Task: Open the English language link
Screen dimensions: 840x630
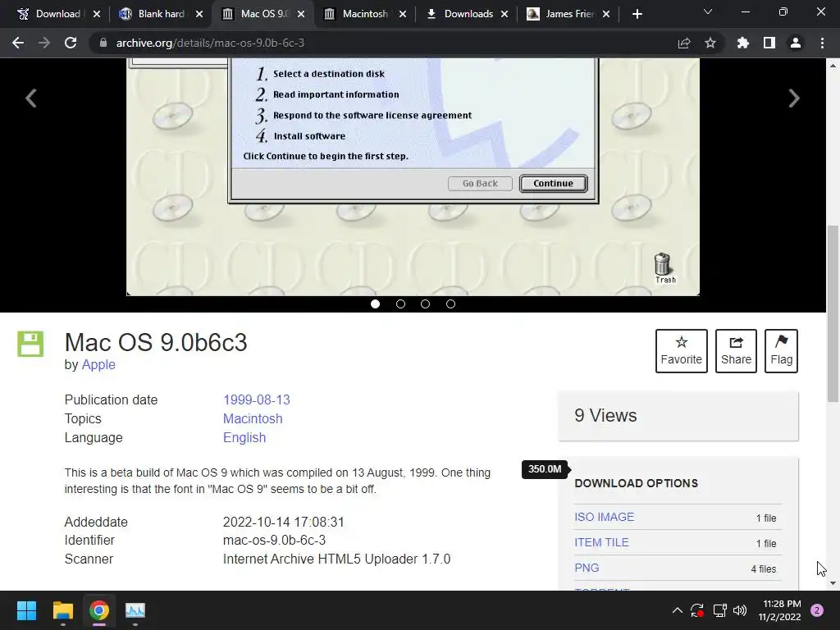Action: click(244, 438)
